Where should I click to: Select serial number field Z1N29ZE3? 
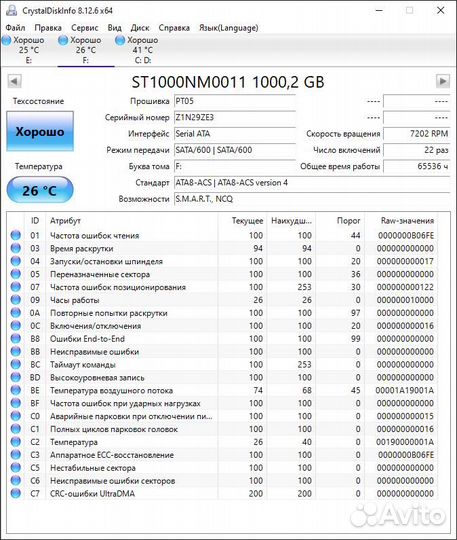[x=235, y=117]
